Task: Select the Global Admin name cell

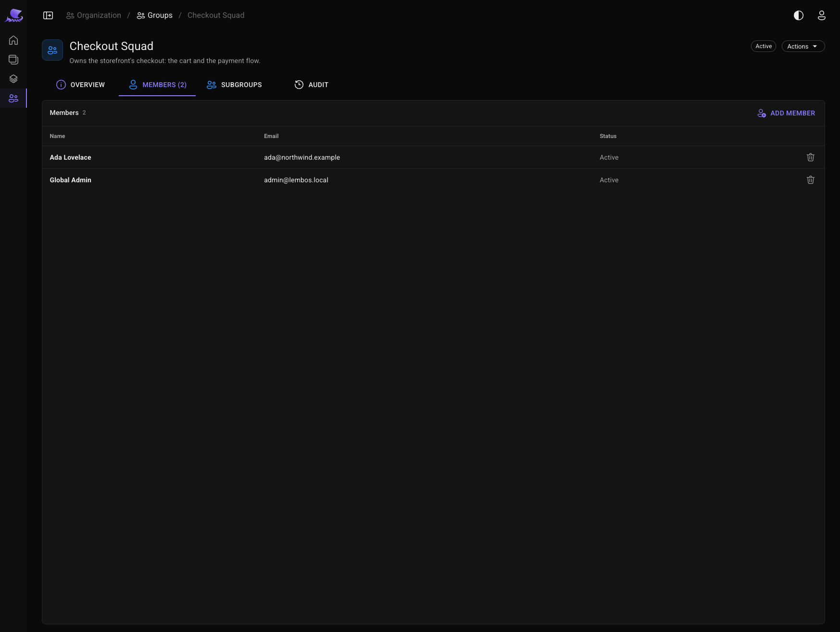Action: click(70, 180)
